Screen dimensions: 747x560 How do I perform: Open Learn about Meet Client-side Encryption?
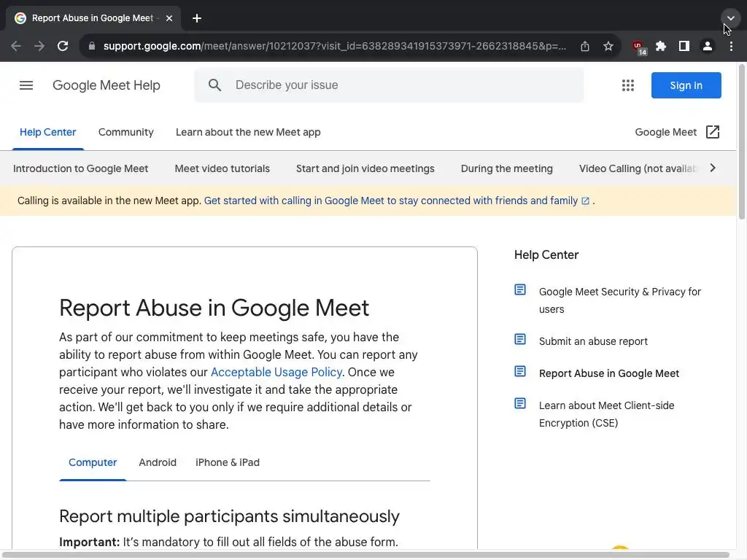click(606, 414)
